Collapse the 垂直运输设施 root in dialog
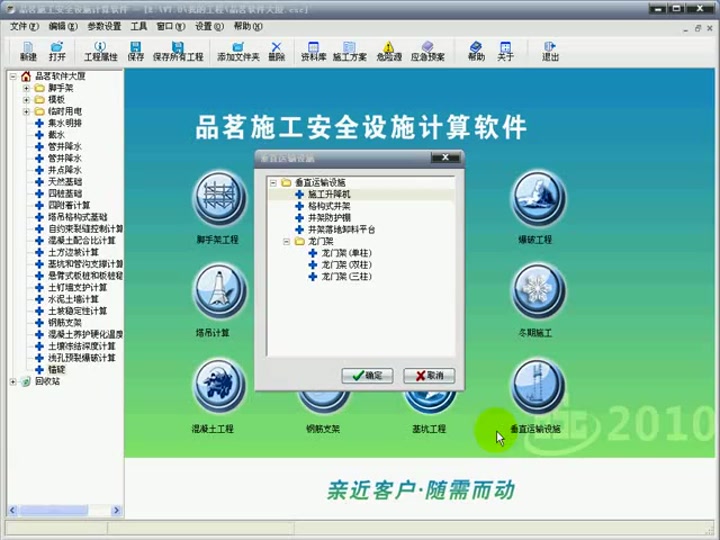 [273, 183]
